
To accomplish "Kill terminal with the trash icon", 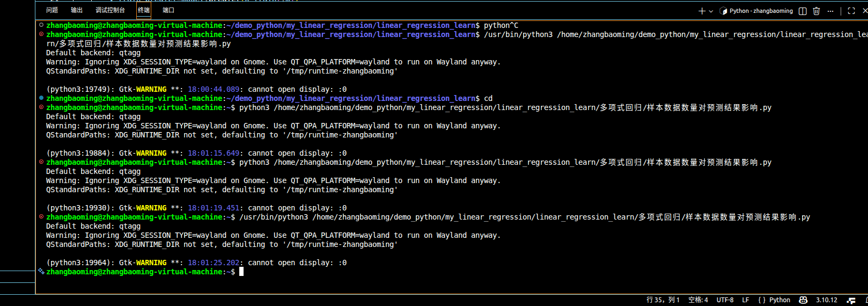I will (x=816, y=11).
